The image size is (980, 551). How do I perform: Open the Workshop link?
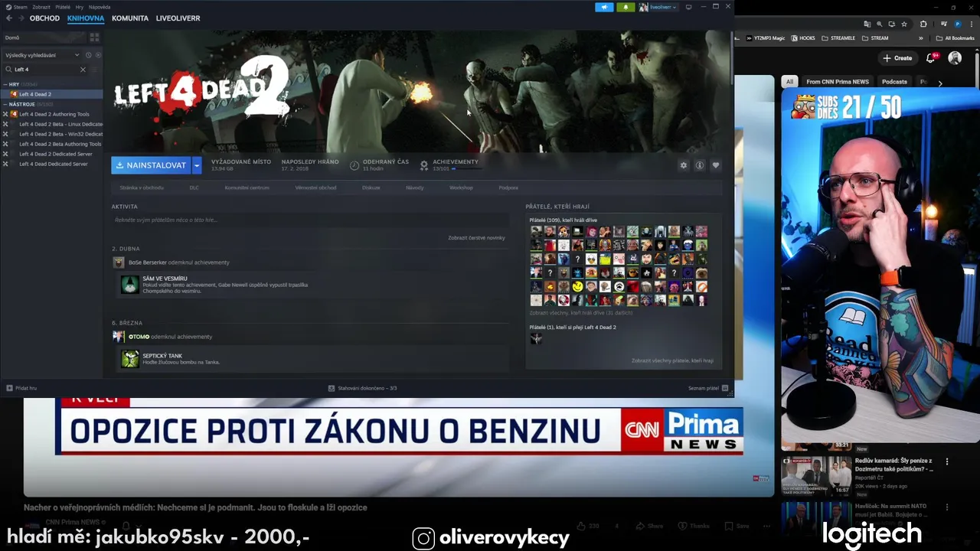(461, 187)
